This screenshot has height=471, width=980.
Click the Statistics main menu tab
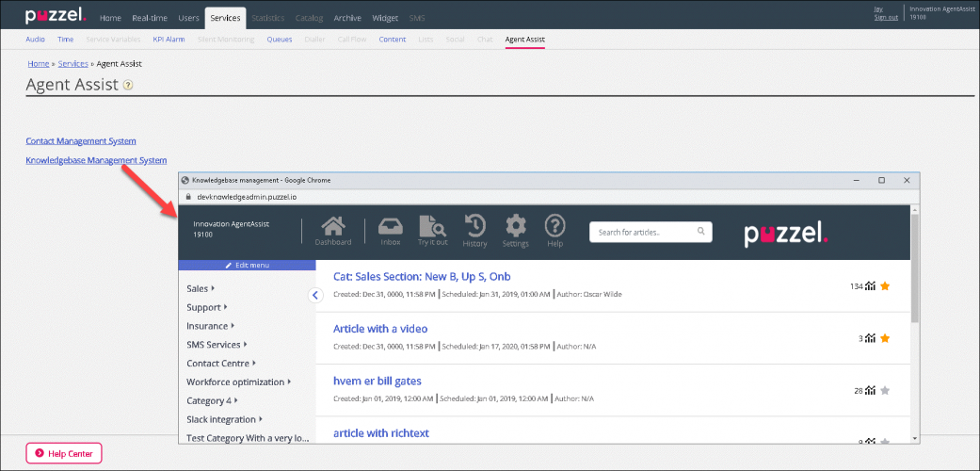click(267, 18)
